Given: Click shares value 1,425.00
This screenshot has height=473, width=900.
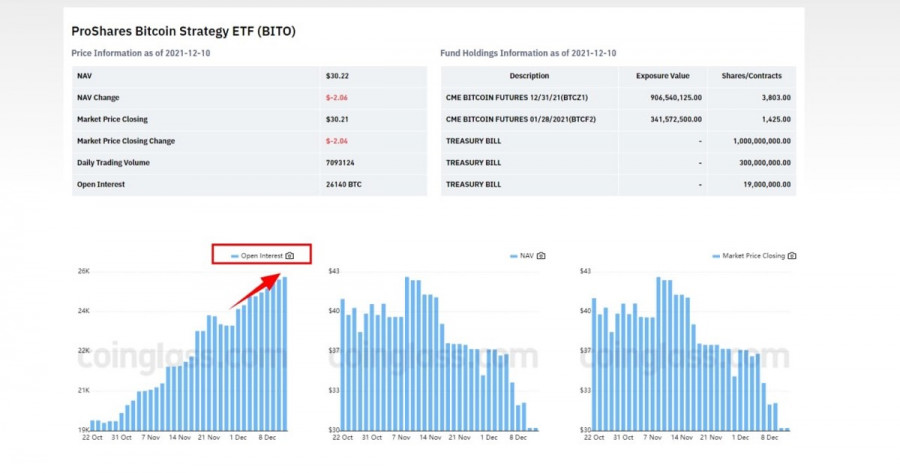Looking at the screenshot, I should tap(776, 119).
